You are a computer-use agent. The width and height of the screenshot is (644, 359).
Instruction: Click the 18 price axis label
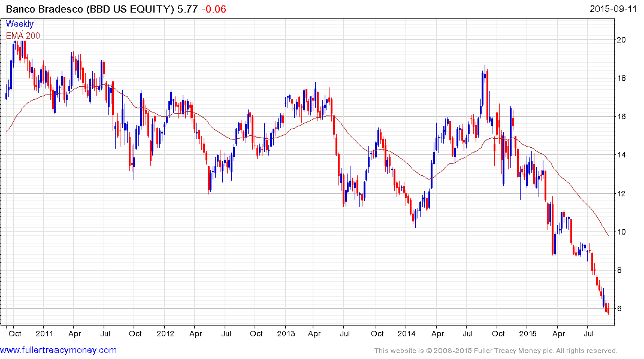(622, 78)
